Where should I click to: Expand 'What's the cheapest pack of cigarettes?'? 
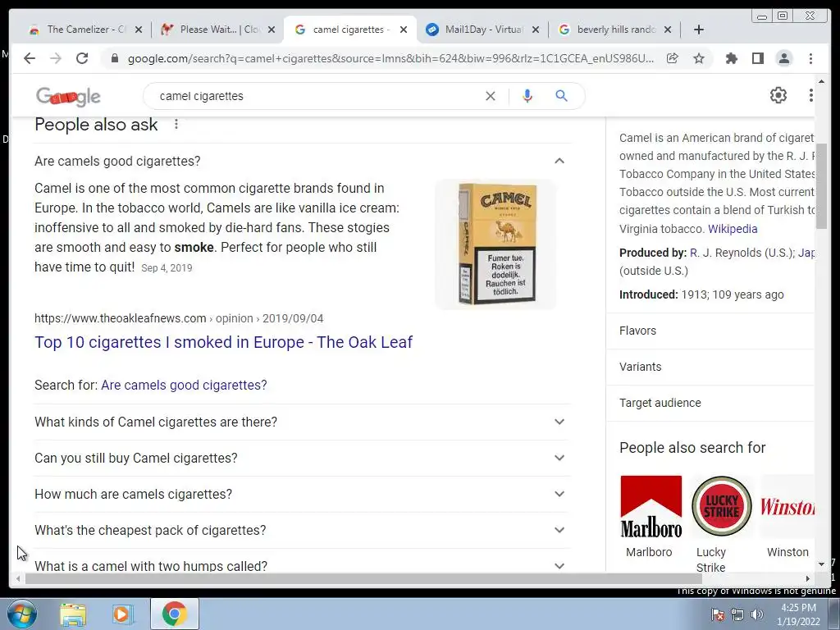[x=303, y=531]
